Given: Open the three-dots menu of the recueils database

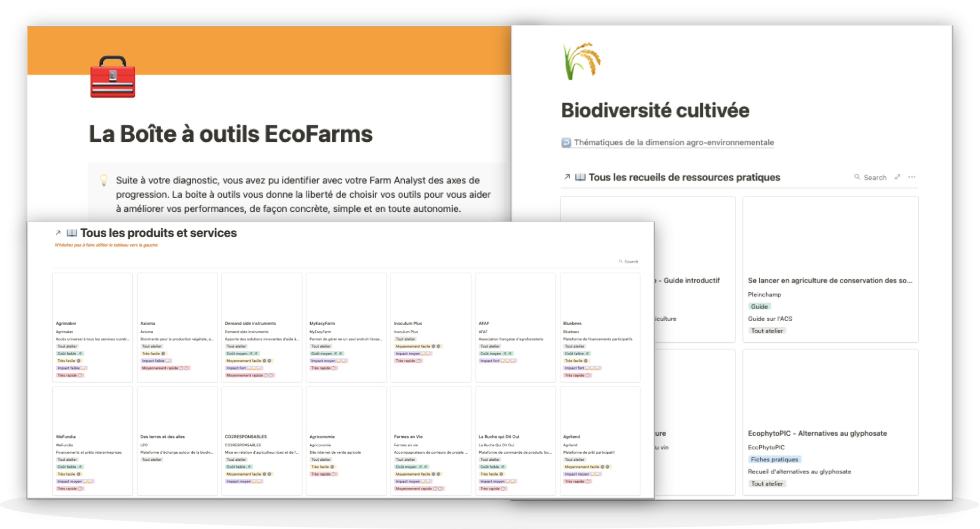Looking at the screenshot, I should 912,177.
